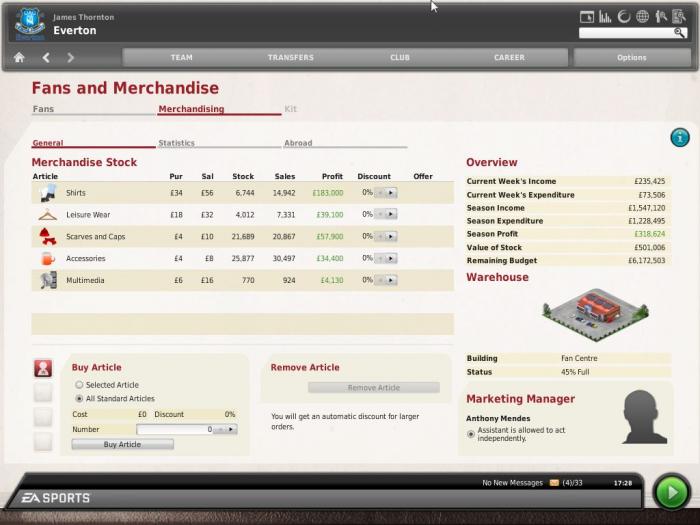Click the 45% Full warehouse status
700x525 pixels.
tap(575, 372)
